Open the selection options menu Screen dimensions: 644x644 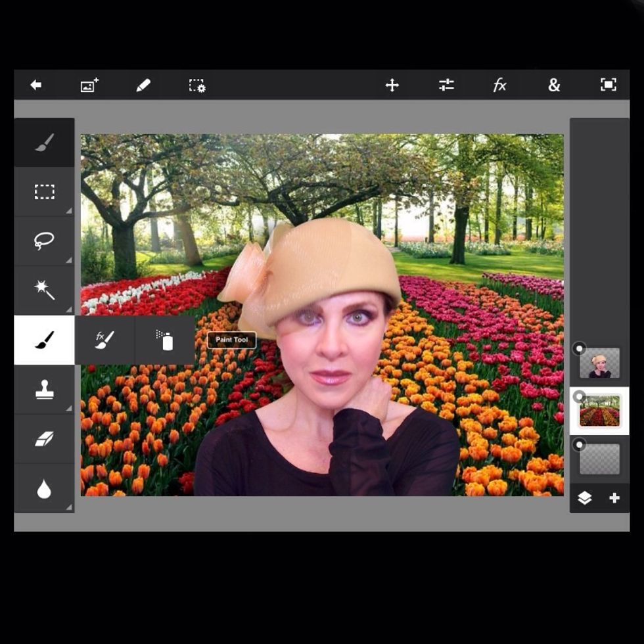[197, 85]
